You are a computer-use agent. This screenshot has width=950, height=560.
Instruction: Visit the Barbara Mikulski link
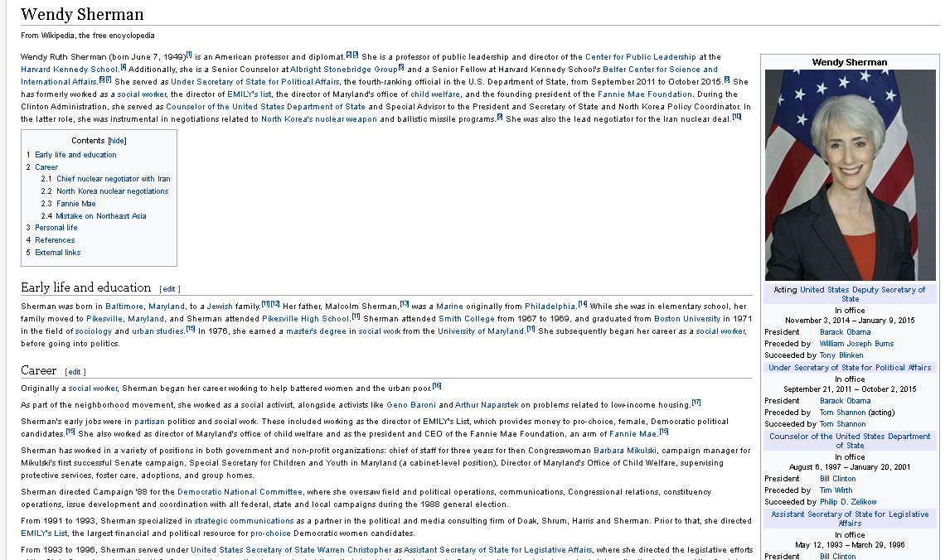(x=625, y=451)
